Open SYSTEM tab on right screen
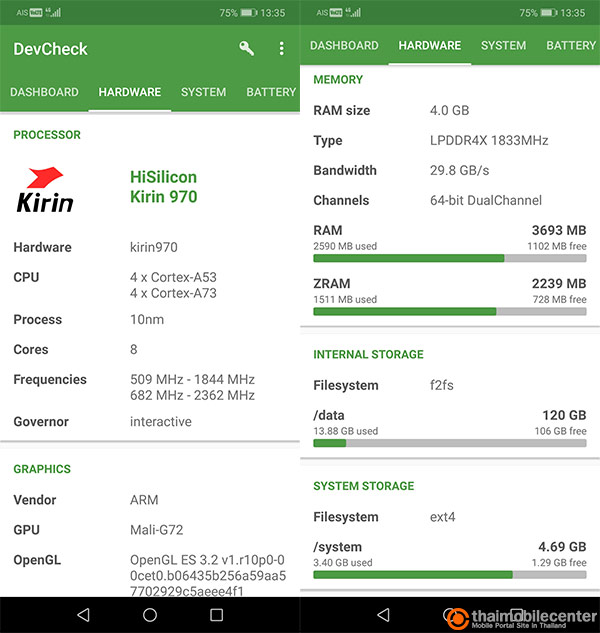 (503, 45)
